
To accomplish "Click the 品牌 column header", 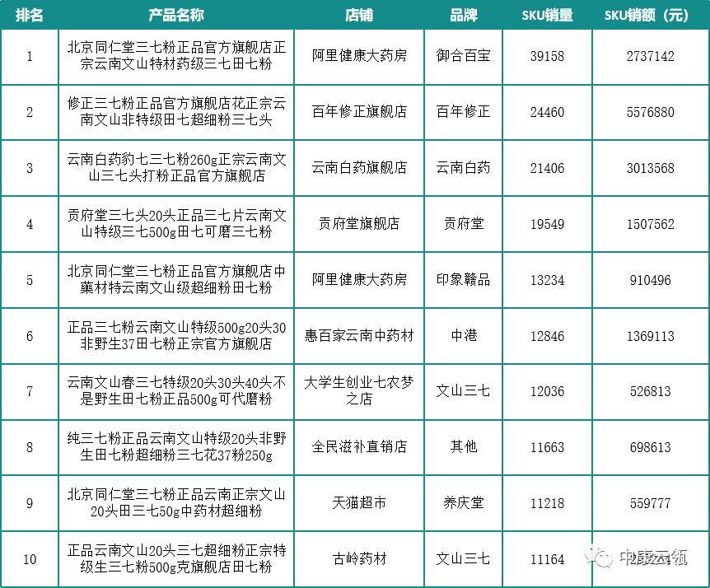I will point(463,15).
